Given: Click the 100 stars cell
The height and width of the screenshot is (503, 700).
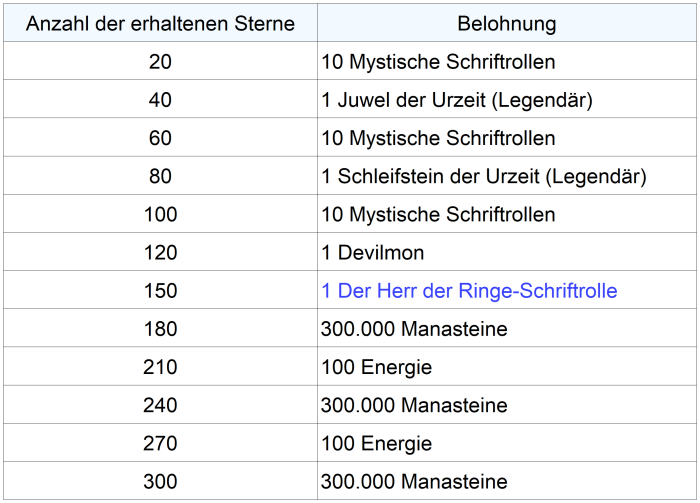Looking at the screenshot, I should [160, 215].
